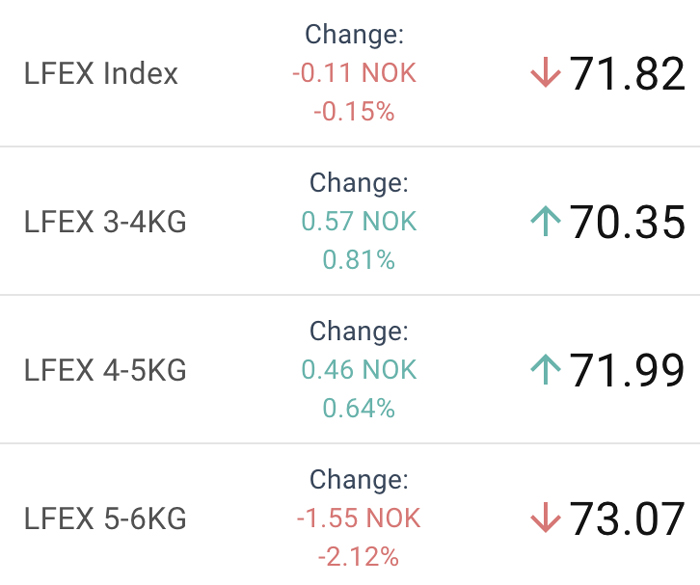The height and width of the screenshot is (585, 700).
Task: Click the red down arrow beside 73.07
Action: [x=545, y=518]
